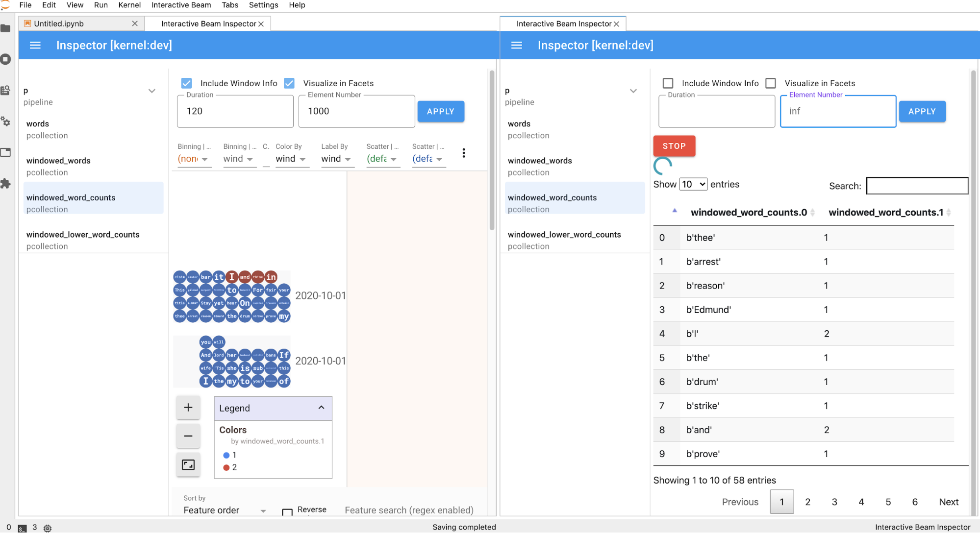Click the fit to screen icon on visualization

(x=188, y=464)
